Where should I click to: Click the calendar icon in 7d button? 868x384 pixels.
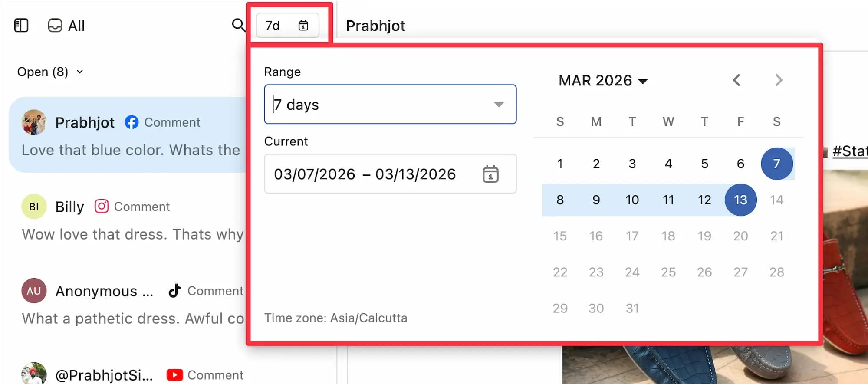pyautogui.click(x=303, y=26)
